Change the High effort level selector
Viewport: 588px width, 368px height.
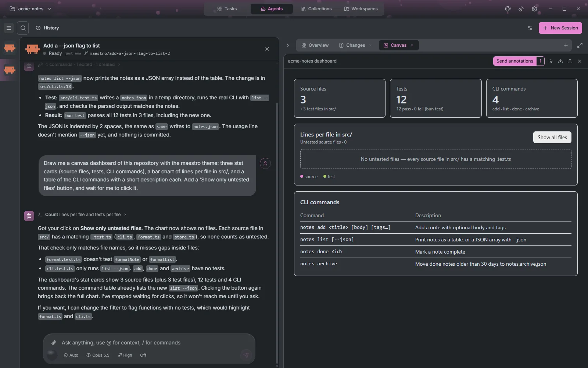coord(125,355)
